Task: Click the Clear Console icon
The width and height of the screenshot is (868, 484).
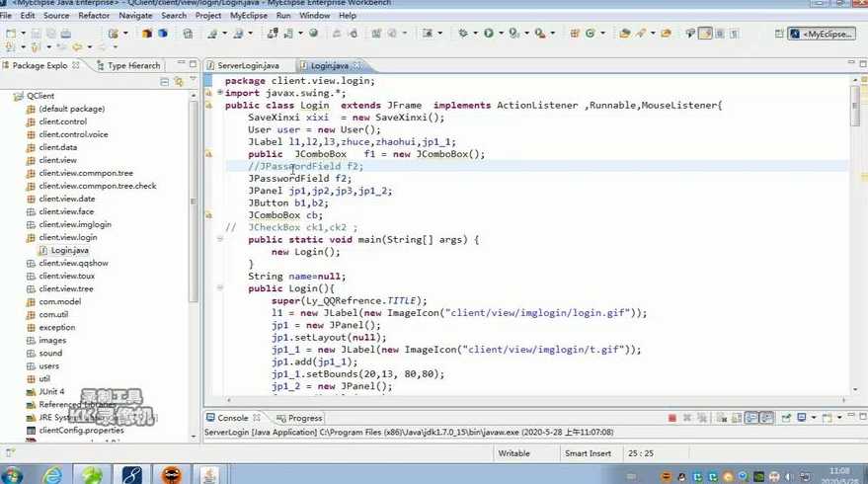Action: pyautogui.click(x=721, y=418)
